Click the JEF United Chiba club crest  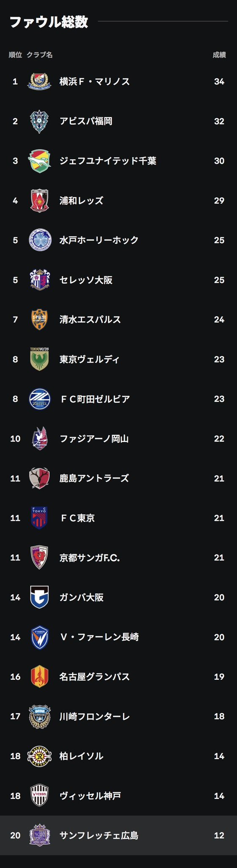[39, 161]
